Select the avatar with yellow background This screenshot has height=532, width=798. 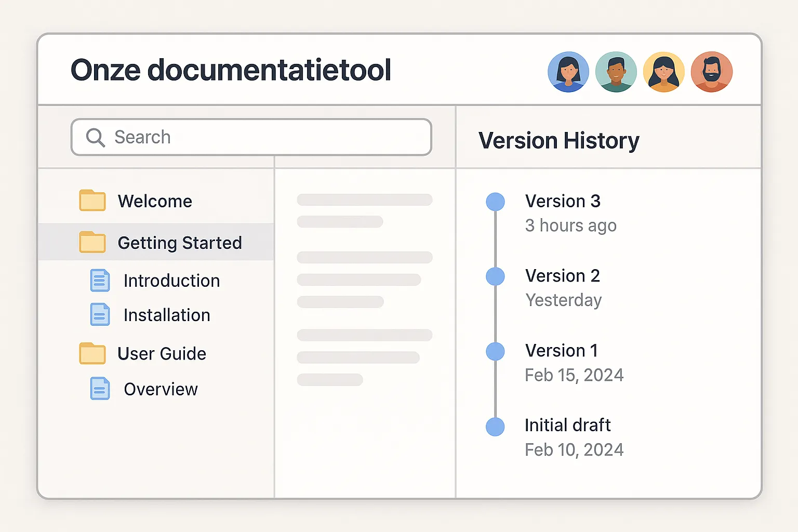tap(664, 72)
